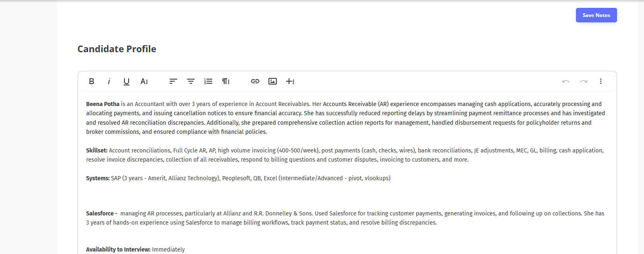Click the Availability to Interview: label
644x254 pixels.
(x=118, y=249)
